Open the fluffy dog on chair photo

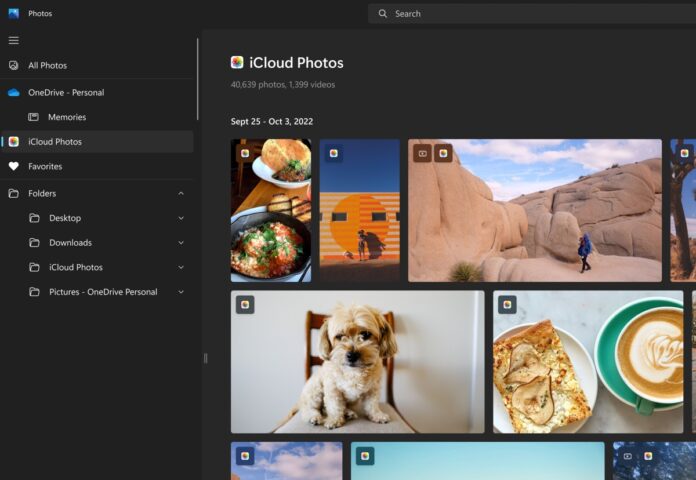(358, 362)
